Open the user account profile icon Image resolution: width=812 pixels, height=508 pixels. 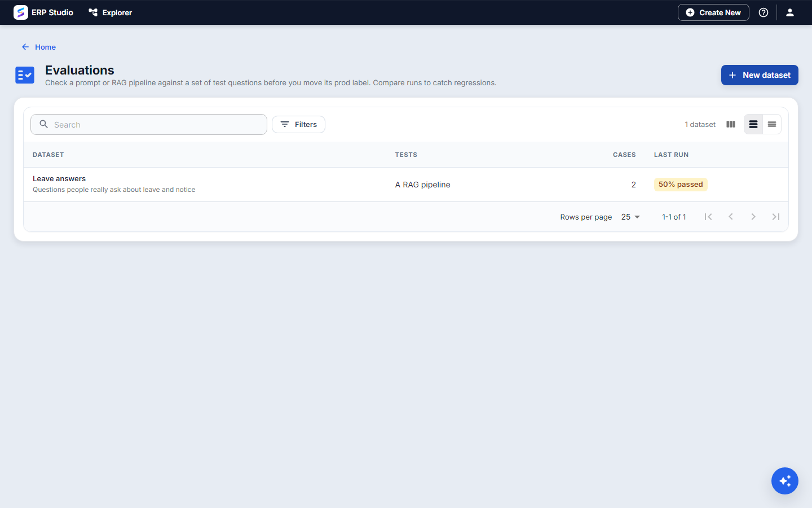(790, 12)
